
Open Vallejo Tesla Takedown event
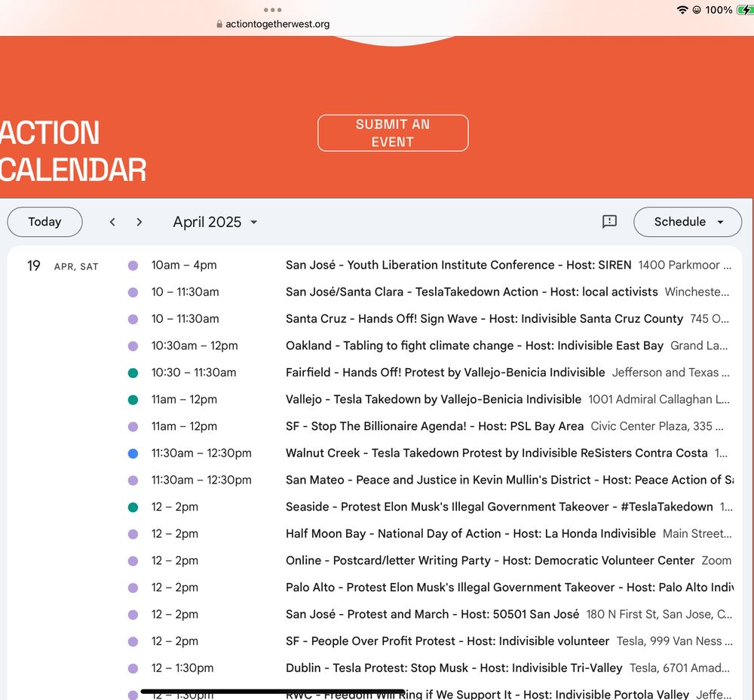click(434, 400)
